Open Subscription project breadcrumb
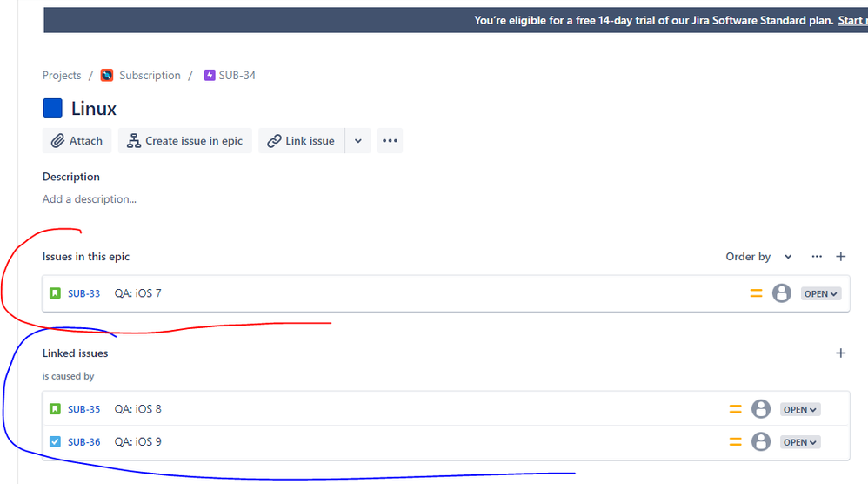The height and width of the screenshot is (484, 868). 150,76
